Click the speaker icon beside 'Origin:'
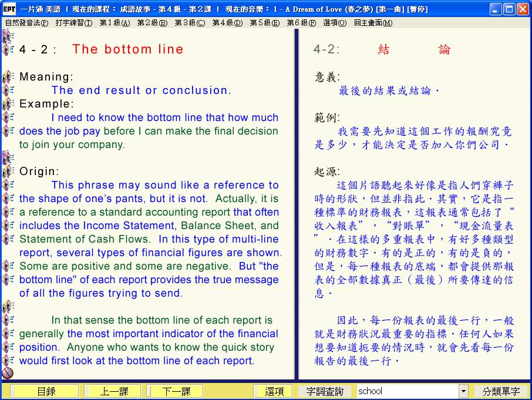Image resolution: width=532 pixels, height=400 pixels. 8,172
